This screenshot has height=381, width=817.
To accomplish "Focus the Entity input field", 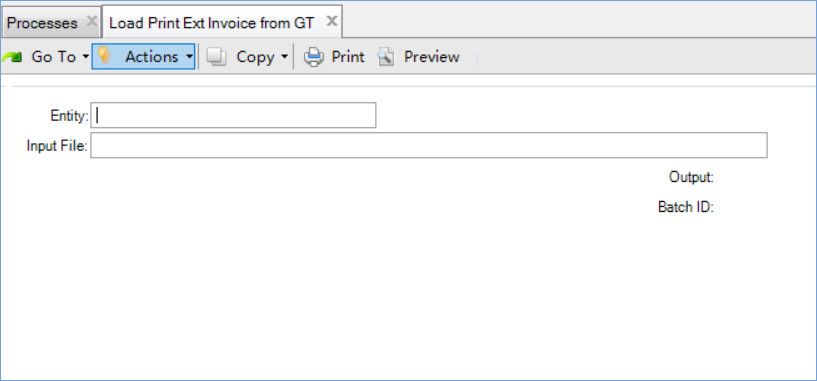I will pos(233,115).
